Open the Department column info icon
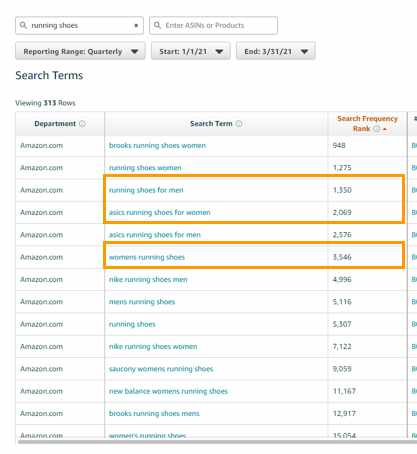Screen dimensions: 417x454 click(x=82, y=124)
